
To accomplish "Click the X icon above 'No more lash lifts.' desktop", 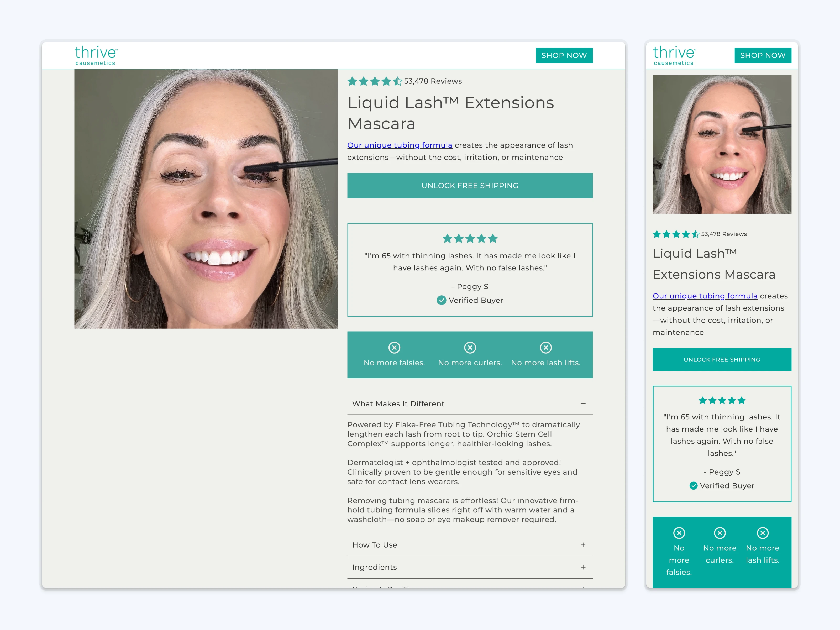I will 546,348.
